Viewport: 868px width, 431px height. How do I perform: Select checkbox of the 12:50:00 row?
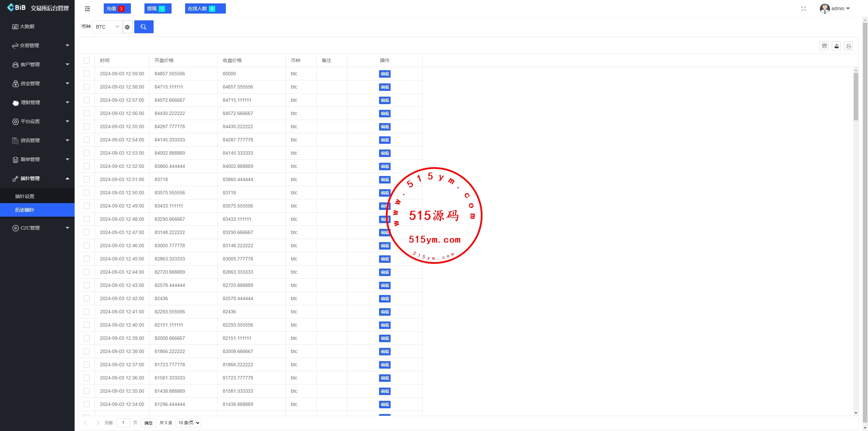86,193
